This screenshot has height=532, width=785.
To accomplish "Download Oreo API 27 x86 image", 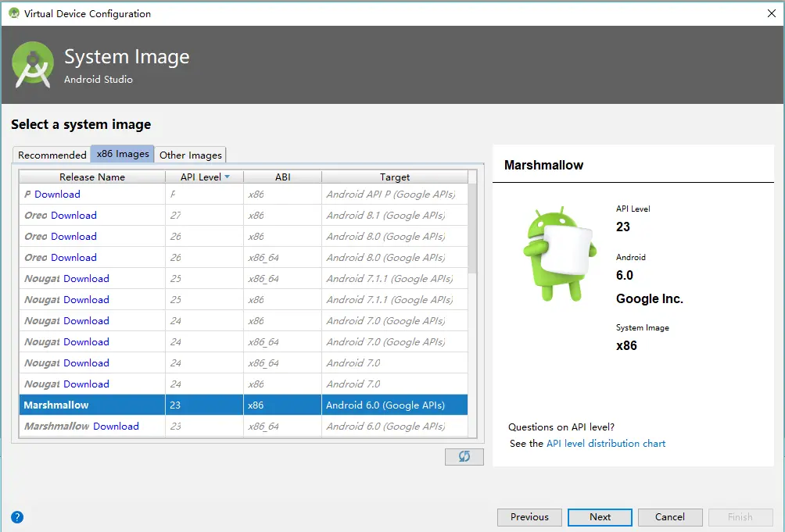I will point(73,215).
